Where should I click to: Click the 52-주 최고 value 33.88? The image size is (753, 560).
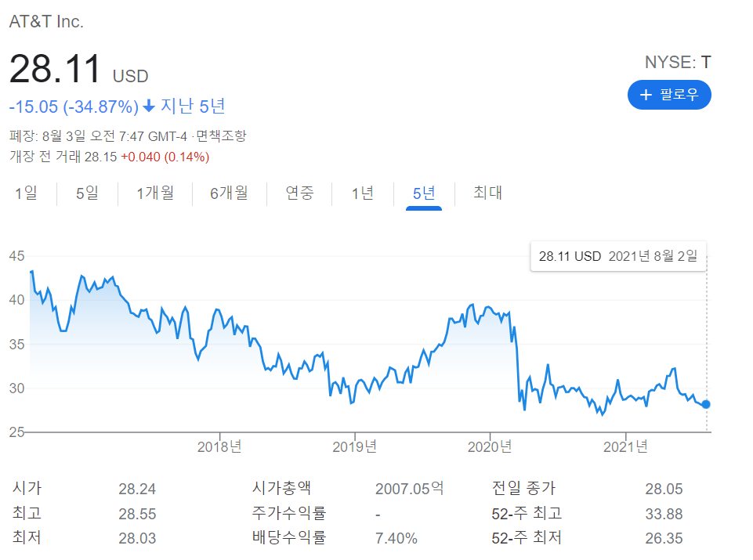(664, 514)
